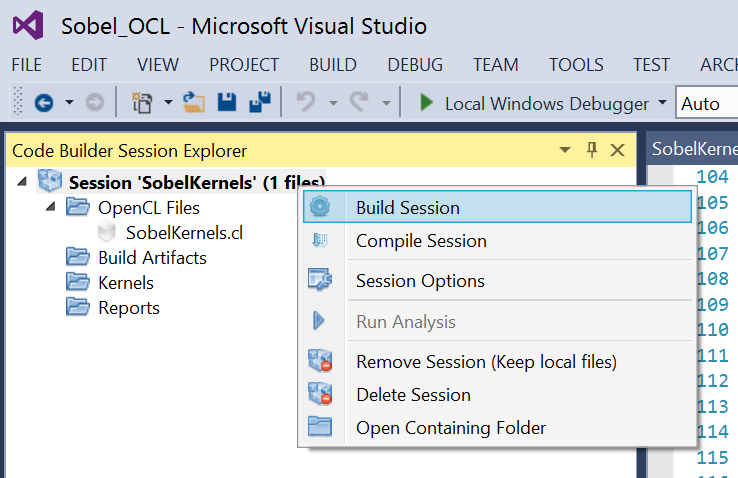
Task: Open the Auto configuration combo box
Action: tap(706, 103)
